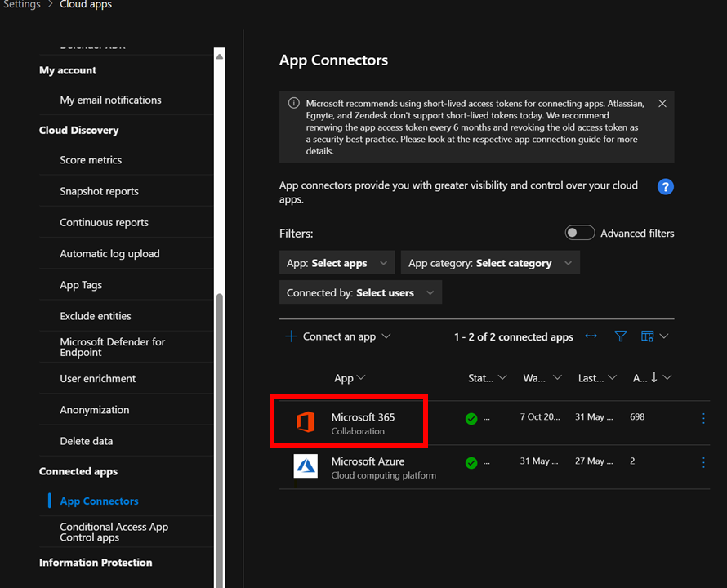This screenshot has width=727, height=588.
Task: Open the blue help question mark icon
Action: pyautogui.click(x=666, y=186)
